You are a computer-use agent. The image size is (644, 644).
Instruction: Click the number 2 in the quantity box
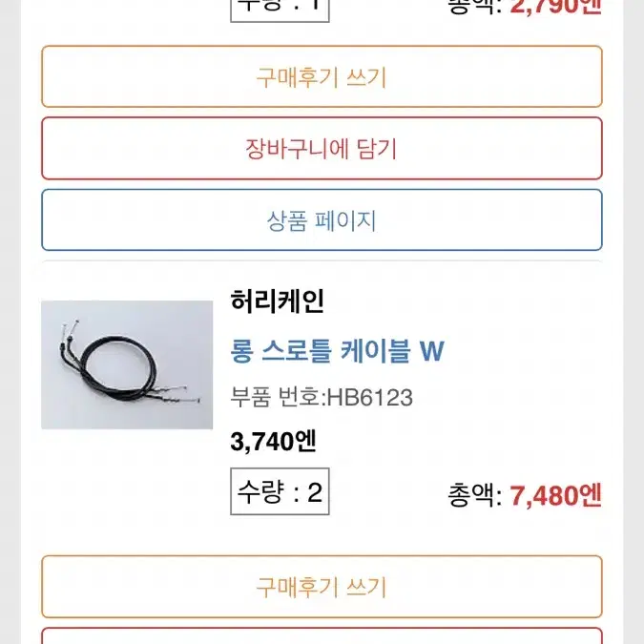[315, 492]
